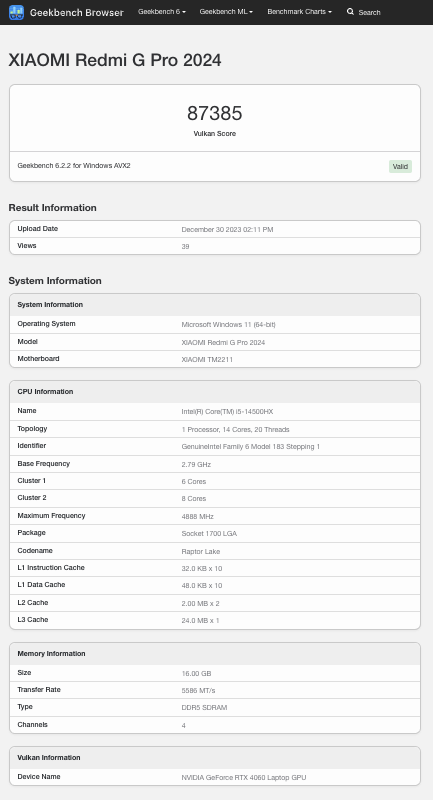Open the Benchmark Charts dropdown
Screen dimensions: 433x800
299,11
